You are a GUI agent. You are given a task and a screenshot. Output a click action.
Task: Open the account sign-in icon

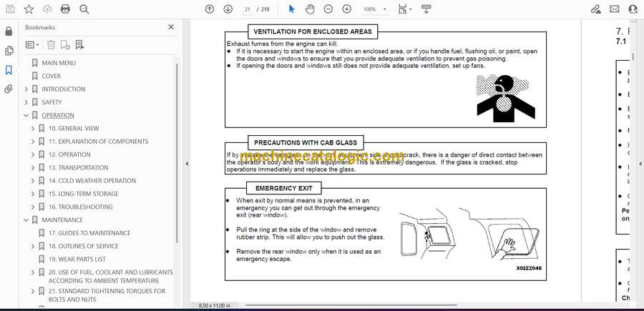633,9
